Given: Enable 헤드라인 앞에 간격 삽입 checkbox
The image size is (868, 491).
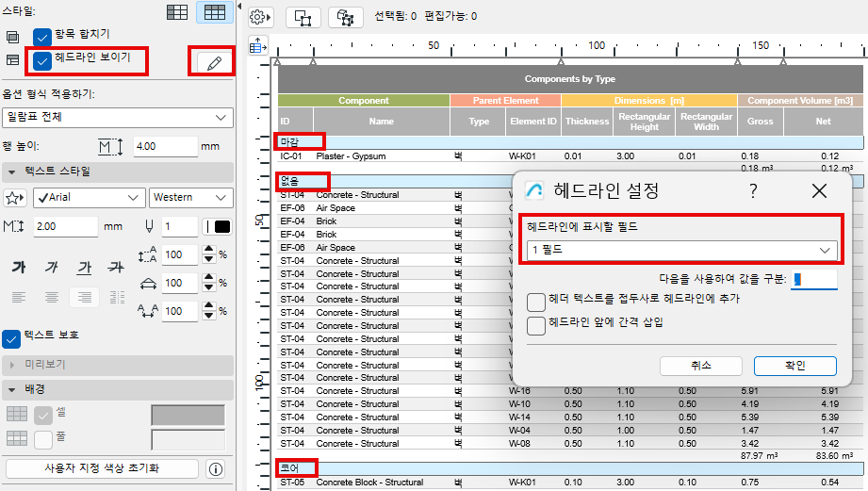Looking at the screenshot, I should [x=536, y=325].
